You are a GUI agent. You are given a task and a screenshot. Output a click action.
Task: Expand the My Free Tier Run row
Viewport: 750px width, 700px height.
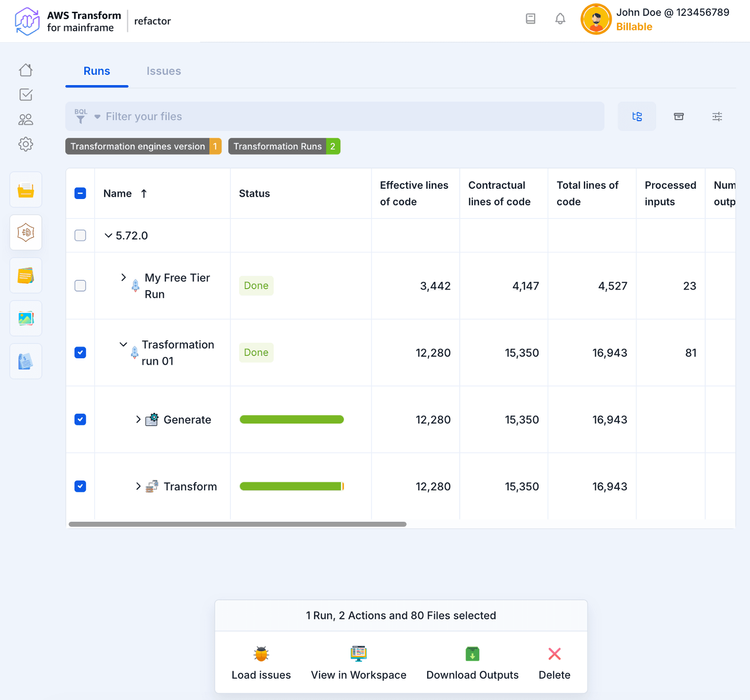coord(123,278)
